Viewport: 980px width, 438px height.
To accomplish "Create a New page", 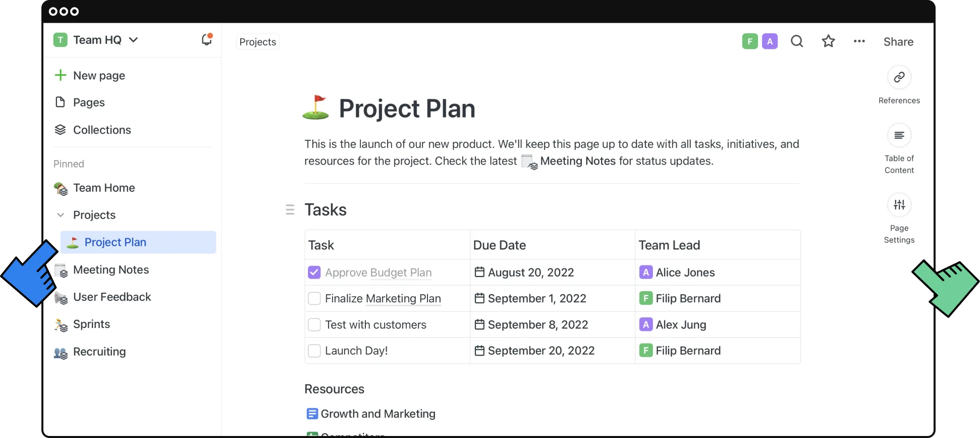I will [98, 76].
